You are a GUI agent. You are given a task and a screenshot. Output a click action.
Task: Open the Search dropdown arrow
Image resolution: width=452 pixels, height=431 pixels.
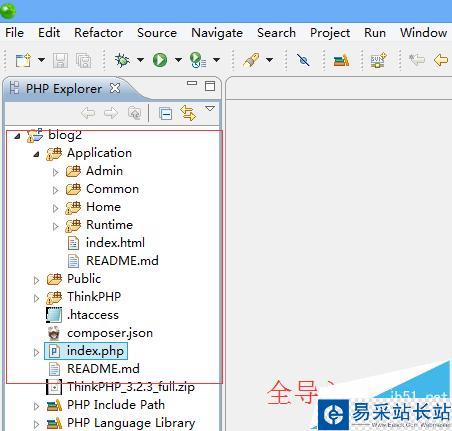click(269, 60)
